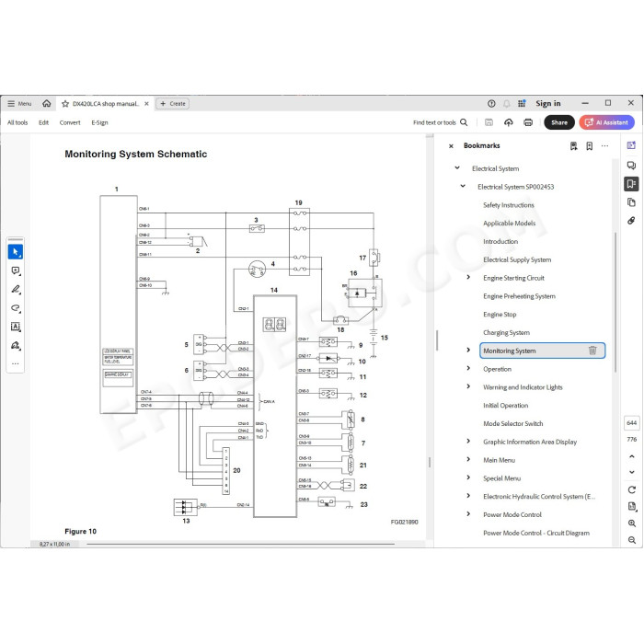Screen dimensions: 644x644
Task: Star the DX420LCA shop manual tab
Action: (x=65, y=104)
